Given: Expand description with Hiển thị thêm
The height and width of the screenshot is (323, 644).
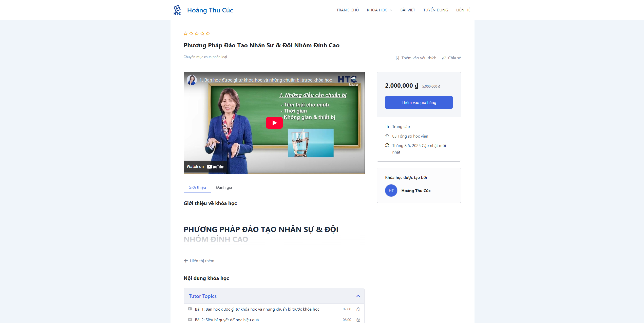Looking at the screenshot, I should point(199,261).
